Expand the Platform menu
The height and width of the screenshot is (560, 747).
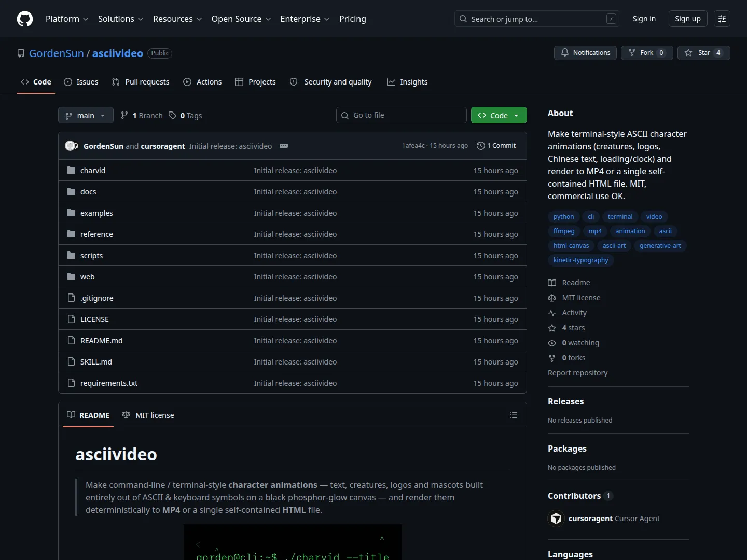(67, 19)
